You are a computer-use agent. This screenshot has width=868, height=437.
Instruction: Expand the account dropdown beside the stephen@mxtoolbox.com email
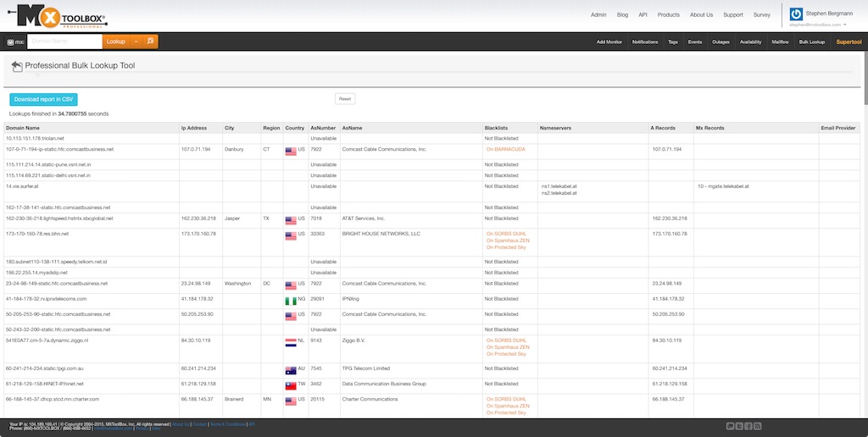pyautogui.click(x=845, y=25)
